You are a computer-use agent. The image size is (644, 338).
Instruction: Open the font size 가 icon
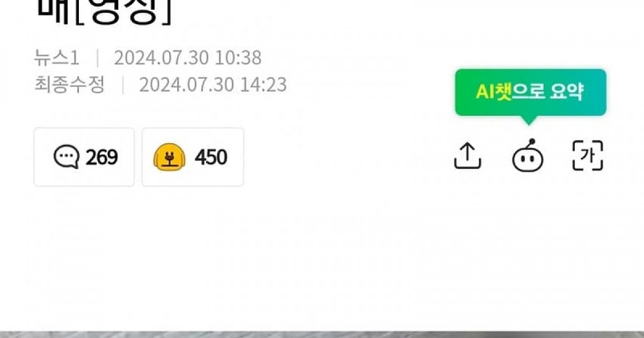point(588,156)
